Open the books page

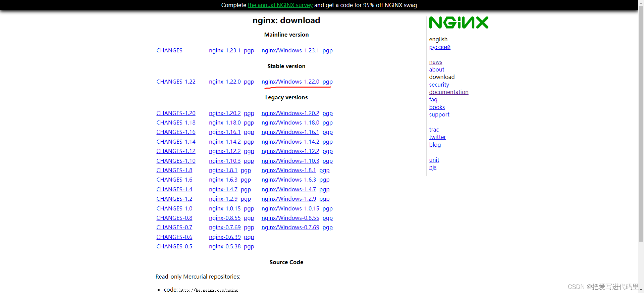click(x=437, y=107)
